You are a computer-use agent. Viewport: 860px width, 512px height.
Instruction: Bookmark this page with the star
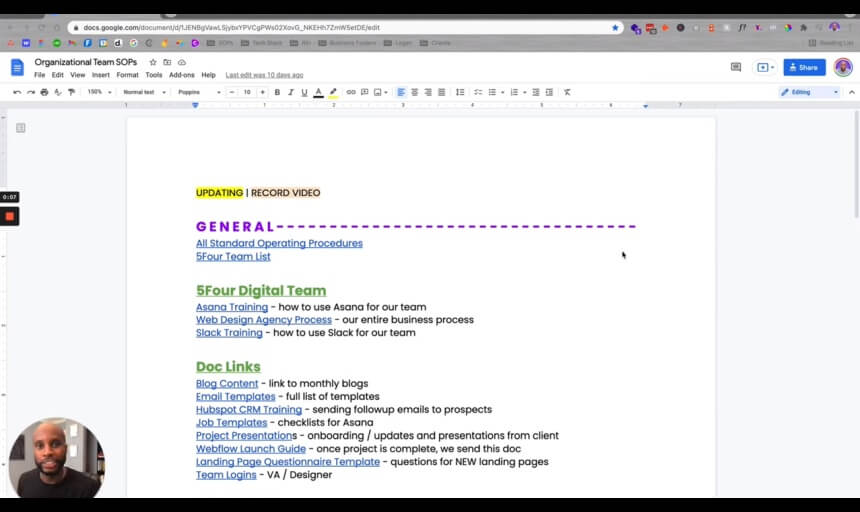615,27
